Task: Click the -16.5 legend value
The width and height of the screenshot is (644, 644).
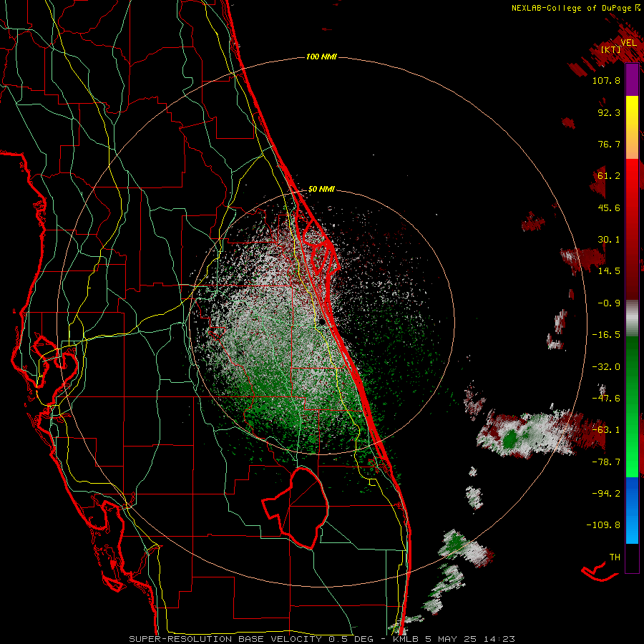Action: pyautogui.click(x=606, y=335)
